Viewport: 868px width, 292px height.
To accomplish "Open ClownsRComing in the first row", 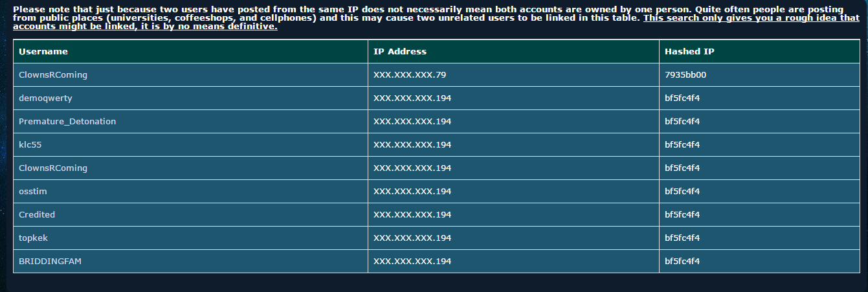I will (53, 74).
